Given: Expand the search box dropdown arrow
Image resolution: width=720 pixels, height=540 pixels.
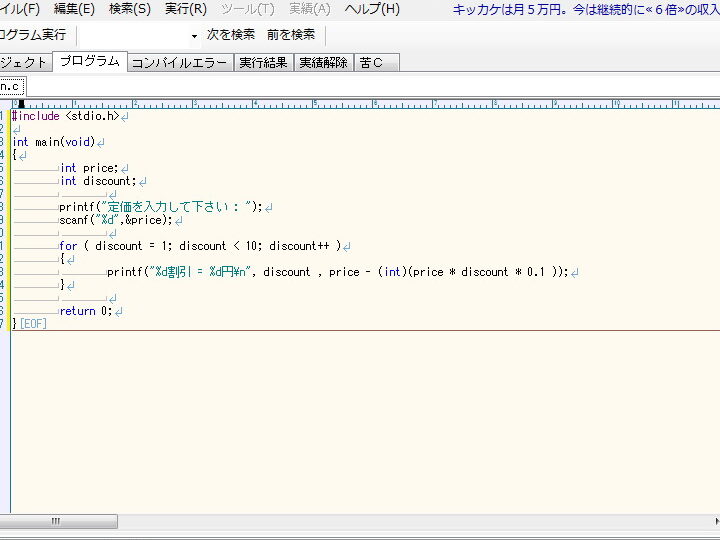Looking at the screenshot, I should pyautogui.click(x=194, y=35).
